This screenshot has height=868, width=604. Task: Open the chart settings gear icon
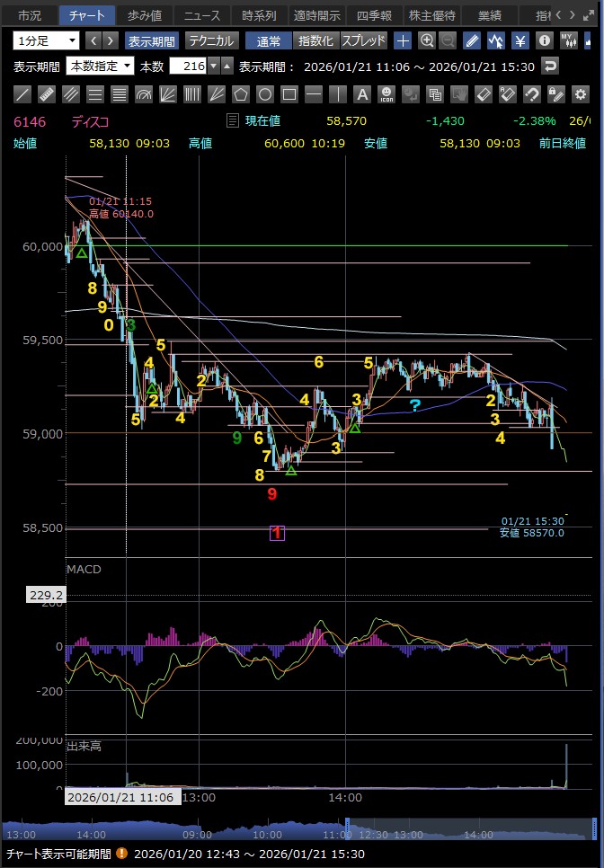coord(580,94)
